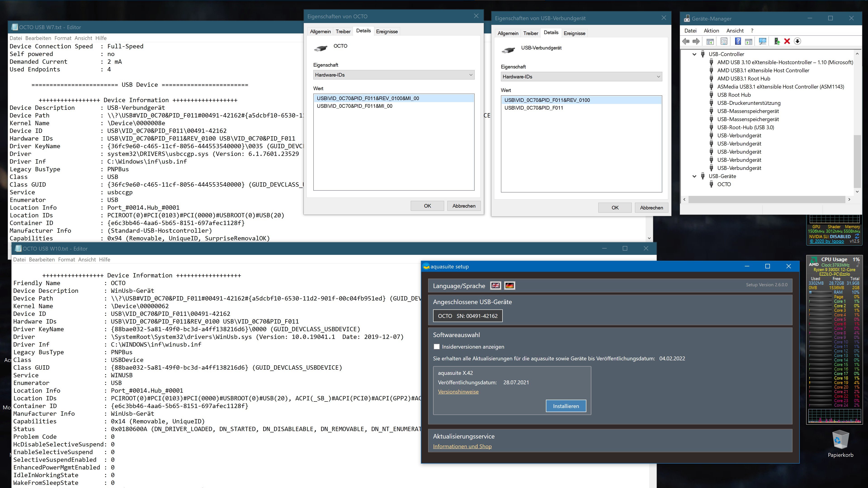The image size is (868, 488).
Task: Click the Geräte-Manager horizontal scrollbar
Action: 767,199
